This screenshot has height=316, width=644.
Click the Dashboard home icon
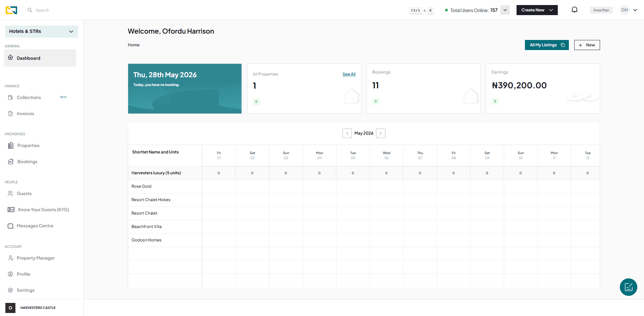point(10,57)
